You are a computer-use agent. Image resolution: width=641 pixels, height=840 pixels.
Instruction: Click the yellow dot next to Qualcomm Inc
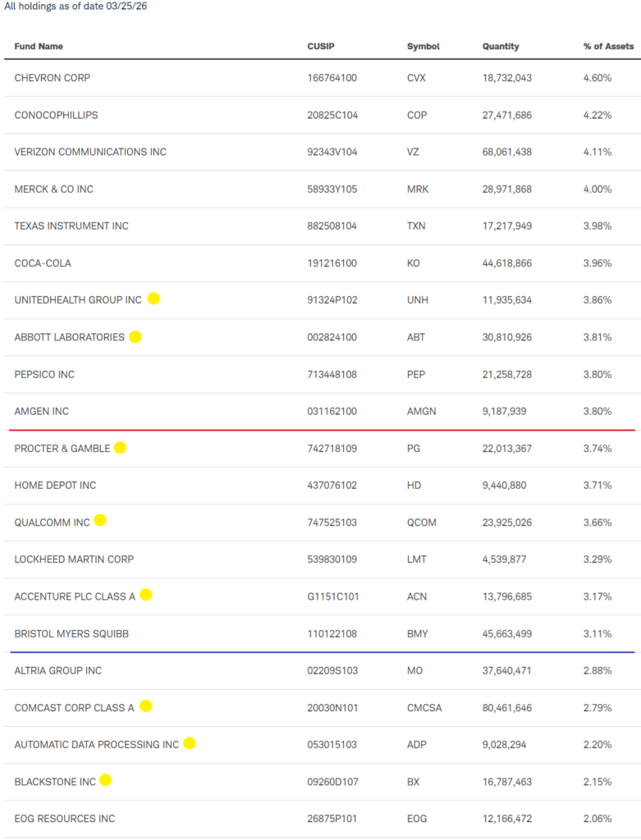coord(100,520)
